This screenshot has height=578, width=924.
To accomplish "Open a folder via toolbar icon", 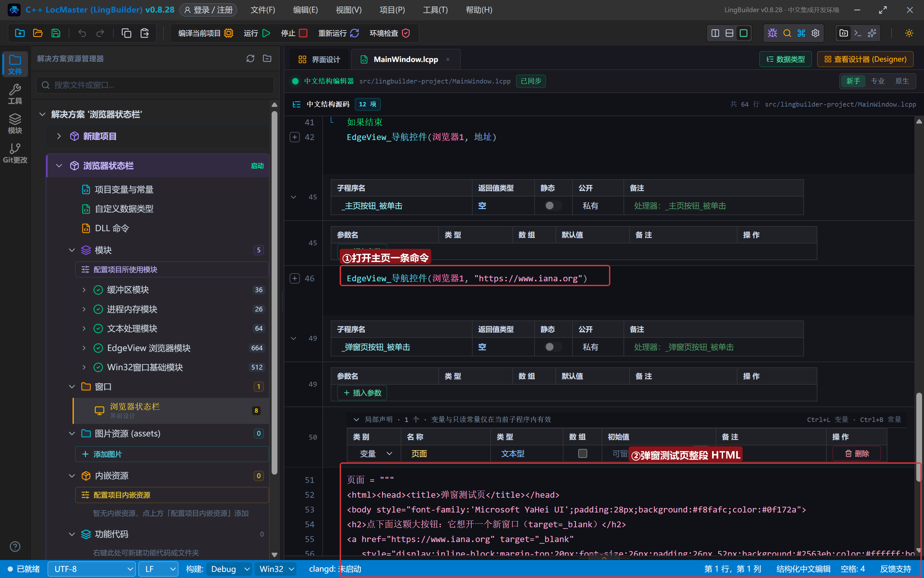I will click(x=38, y=33).
